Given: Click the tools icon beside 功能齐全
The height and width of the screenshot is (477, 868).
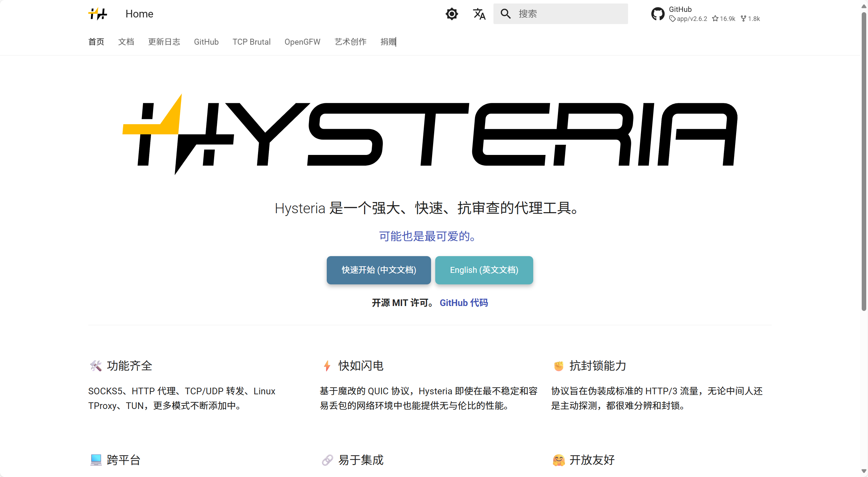Looking at the screenshot, I should click(96, 366).
